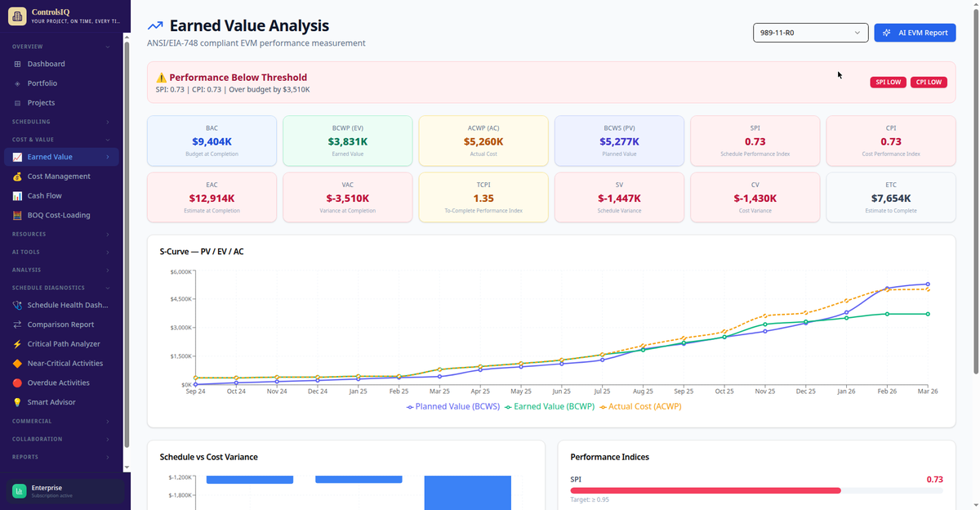This screenshot has width=980, height=510.
Task: Expand the AI Tools sidebar section
Action: click(61, 252)
